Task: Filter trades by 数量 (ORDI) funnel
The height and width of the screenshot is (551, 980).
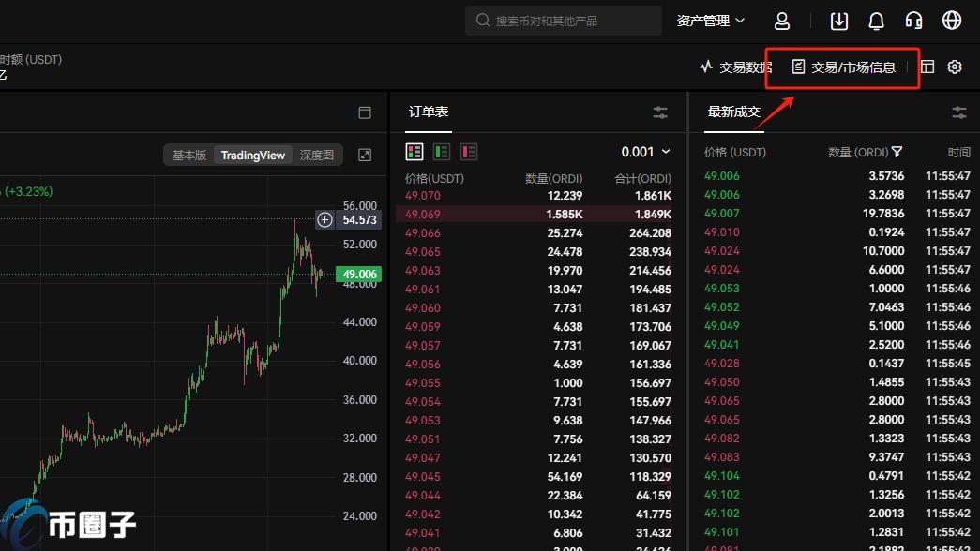Action: [x=897, y=152]
